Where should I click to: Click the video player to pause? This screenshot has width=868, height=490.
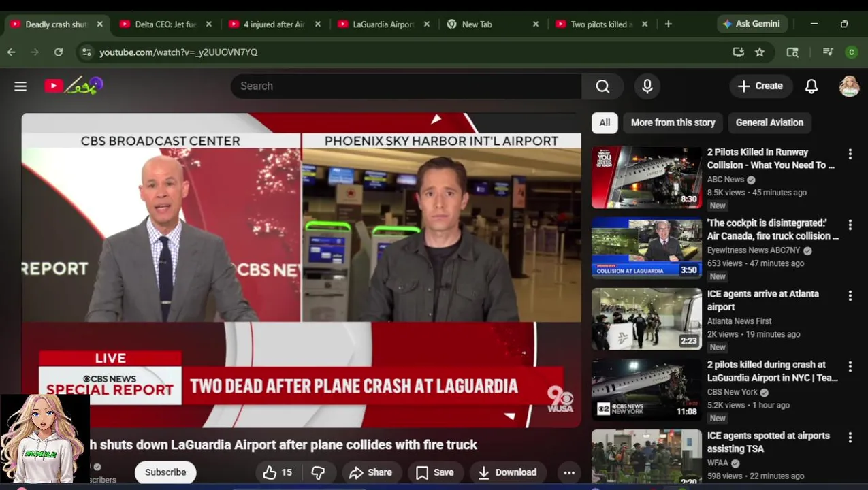coord(301,270)
